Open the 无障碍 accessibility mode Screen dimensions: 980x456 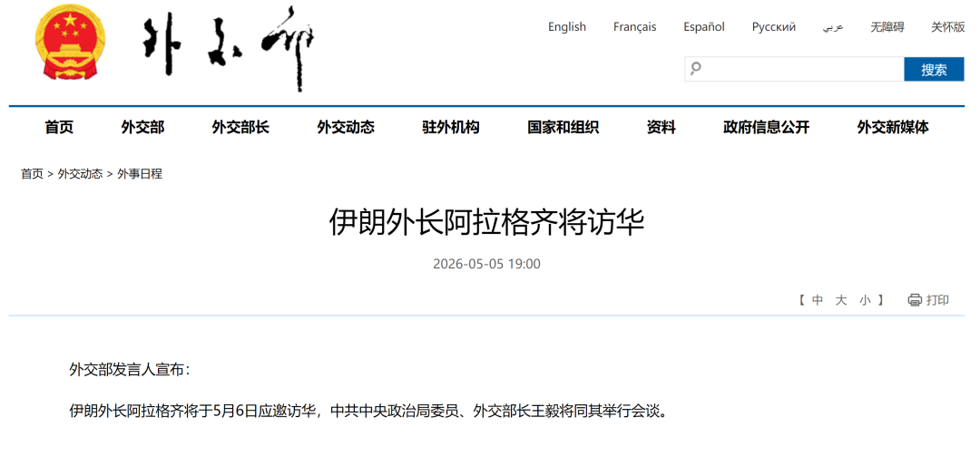tap(887, 27)
